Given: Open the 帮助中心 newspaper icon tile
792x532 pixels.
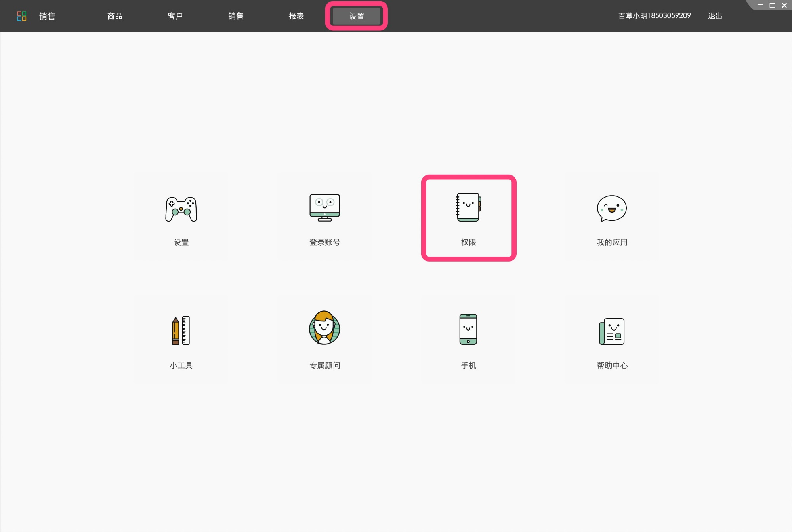Looking at the screenshot, I should [612, 339].
